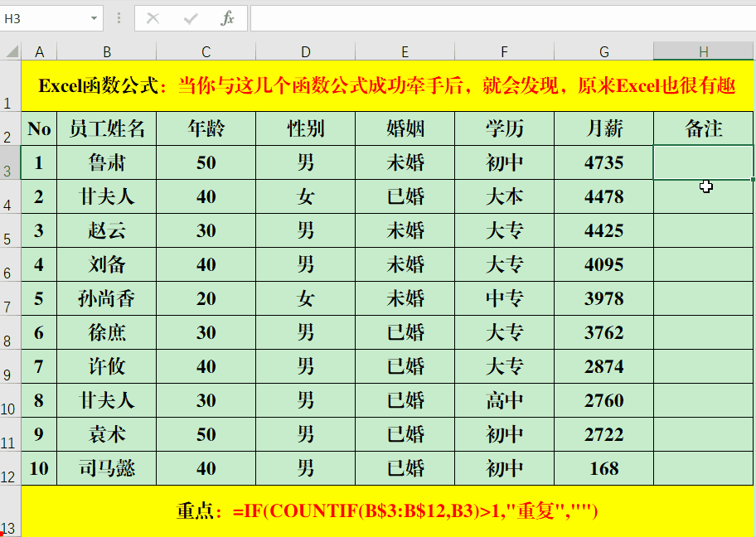Select the salary cell 2760
Viewport: 756px width, 537px height.
click(603, 400)
